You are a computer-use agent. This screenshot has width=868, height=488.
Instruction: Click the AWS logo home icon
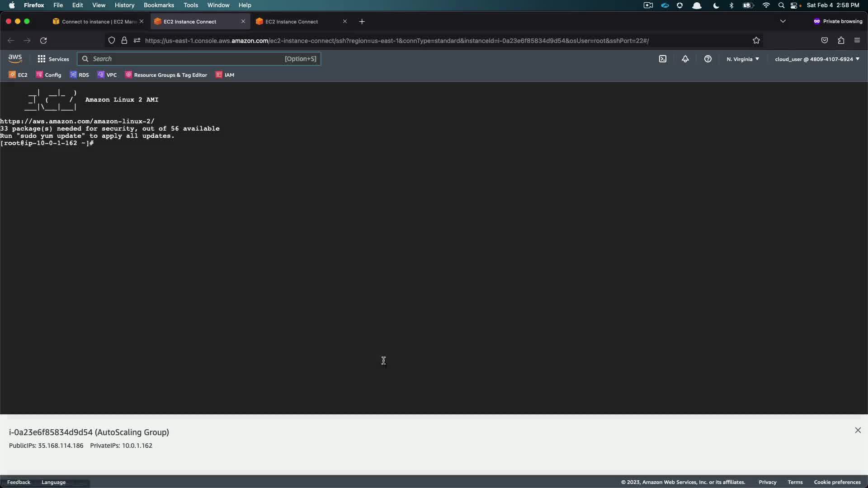pyautogui.click(x=15, y=59)
